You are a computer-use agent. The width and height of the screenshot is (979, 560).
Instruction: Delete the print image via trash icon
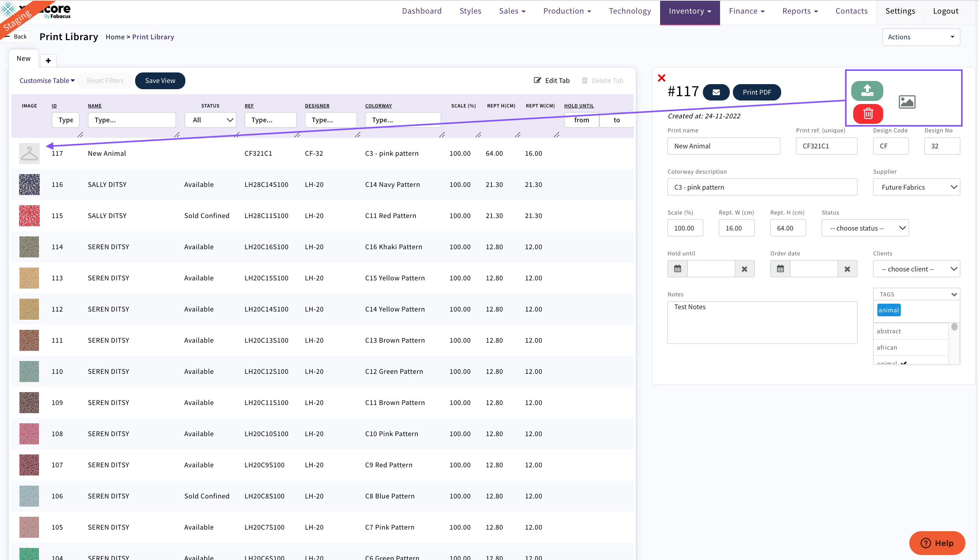(x=868, y=114)
